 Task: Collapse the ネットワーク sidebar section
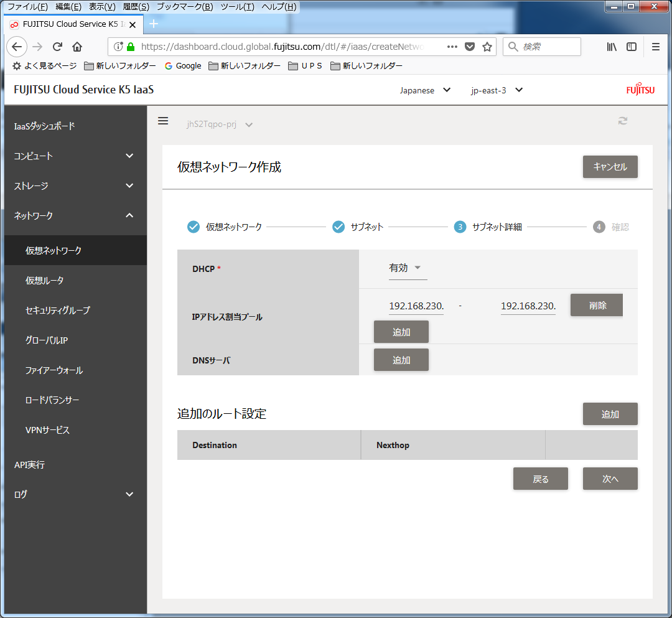[75, 215]
